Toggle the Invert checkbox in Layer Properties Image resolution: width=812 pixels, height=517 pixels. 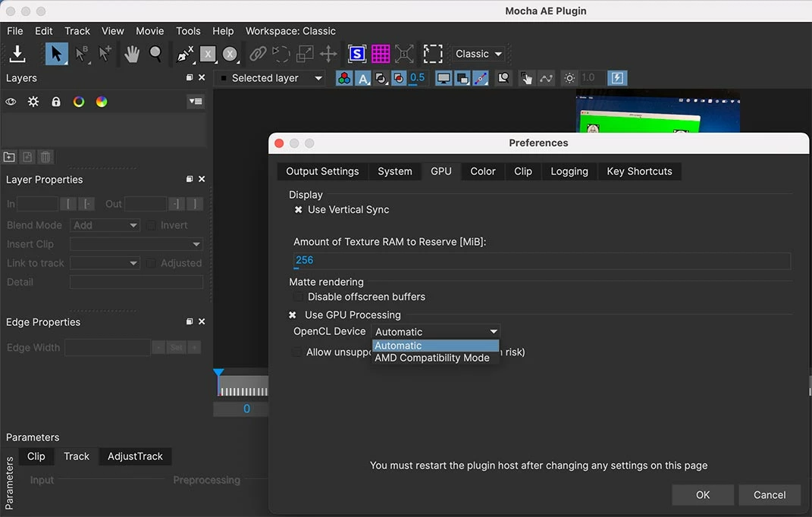click(151, 225)
